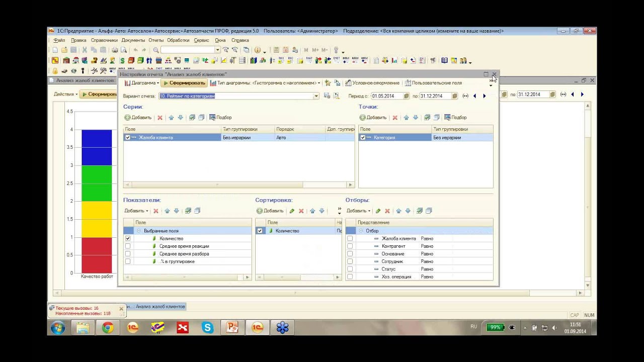
Task: Open Добавить dropdown in Показатели
Action: pyautogui.click(x=136, y=211)
